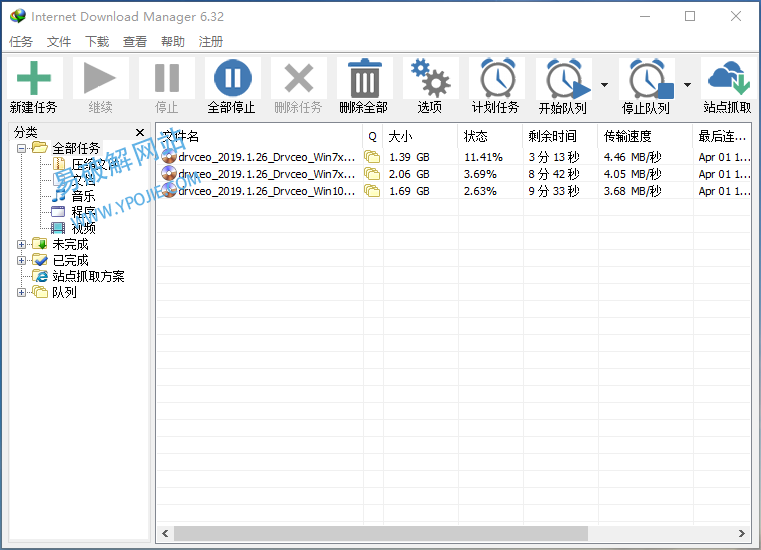
Task: Select the 未完成 folder
Action: pos(70,244)
